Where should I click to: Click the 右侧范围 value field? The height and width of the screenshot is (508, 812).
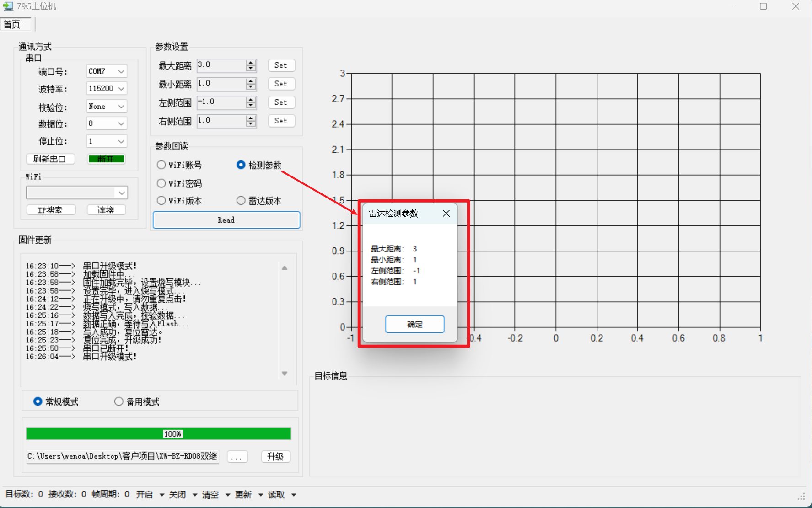pos(221,121)
